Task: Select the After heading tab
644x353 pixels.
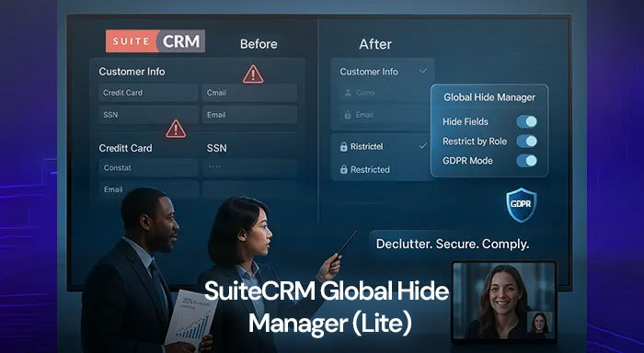Action: coord(375,44)
